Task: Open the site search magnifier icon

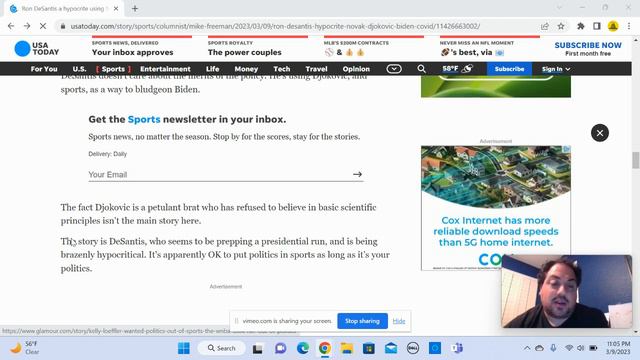Action: [x=422, y=69]
